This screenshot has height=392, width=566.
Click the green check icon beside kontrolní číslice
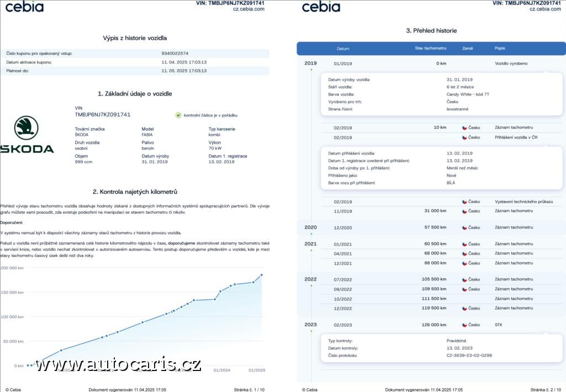(x=178, y=115)
